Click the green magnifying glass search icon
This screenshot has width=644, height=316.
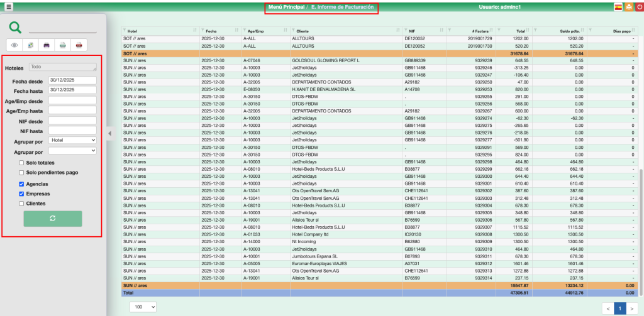point(15,27)
